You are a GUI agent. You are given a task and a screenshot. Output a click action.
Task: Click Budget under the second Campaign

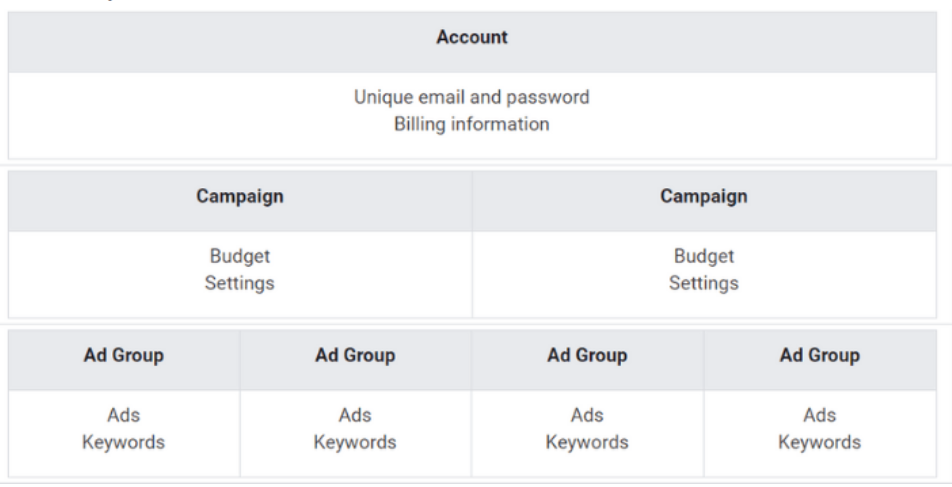[x=704, y=256]
